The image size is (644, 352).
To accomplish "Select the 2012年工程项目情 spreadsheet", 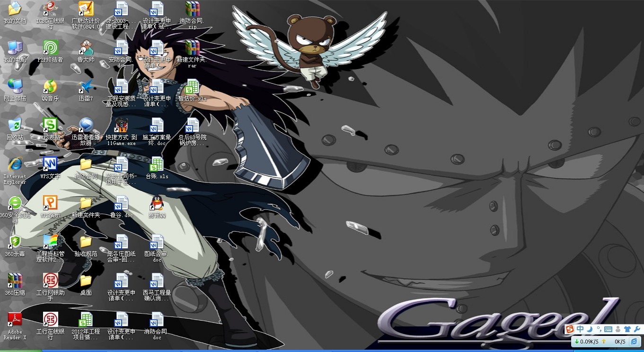I will click(86, 326).
